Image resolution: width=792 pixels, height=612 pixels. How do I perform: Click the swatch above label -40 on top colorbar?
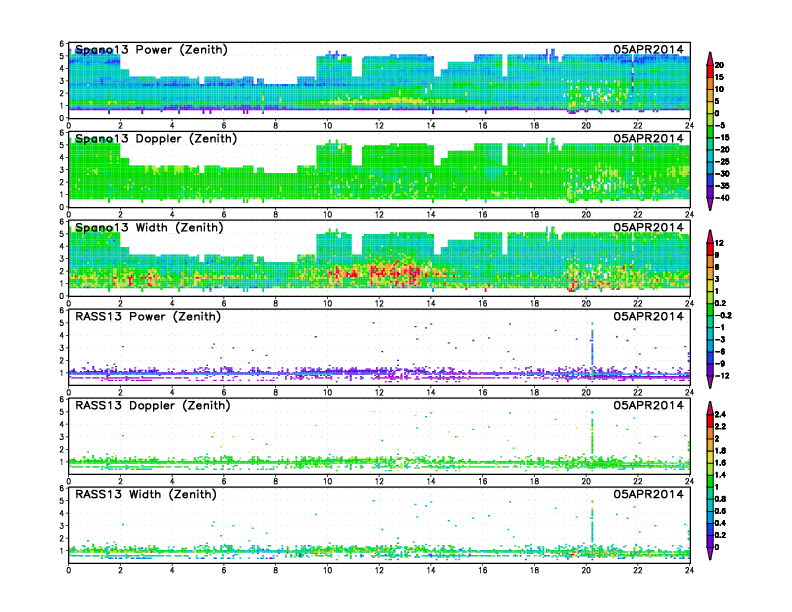click(710, 192)
